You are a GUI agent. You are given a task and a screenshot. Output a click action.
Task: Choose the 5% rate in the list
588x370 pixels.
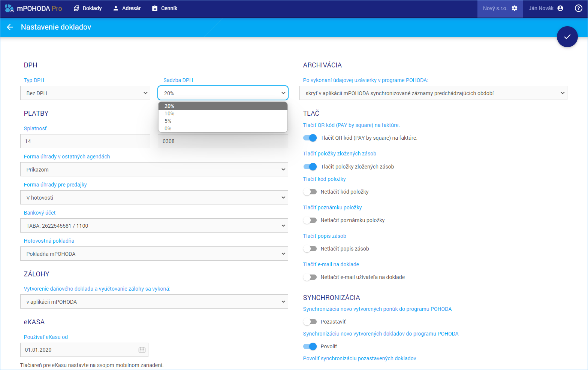tap(223, 121)
